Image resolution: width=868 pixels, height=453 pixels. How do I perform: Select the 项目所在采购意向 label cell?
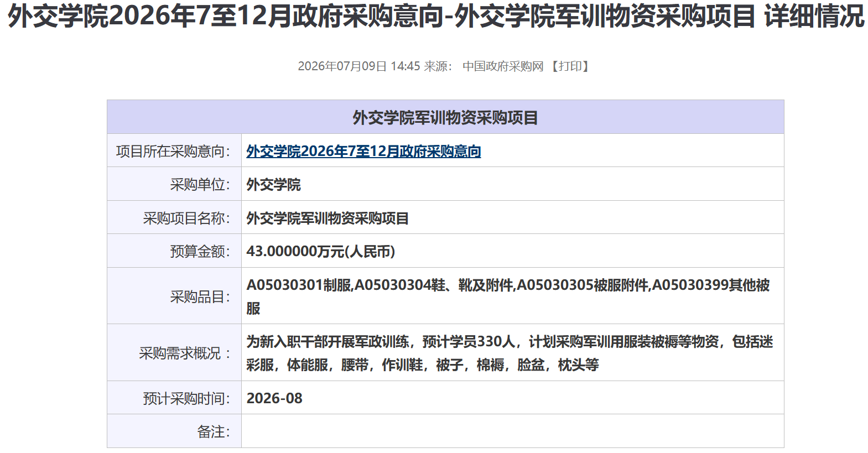pos(174,150)
